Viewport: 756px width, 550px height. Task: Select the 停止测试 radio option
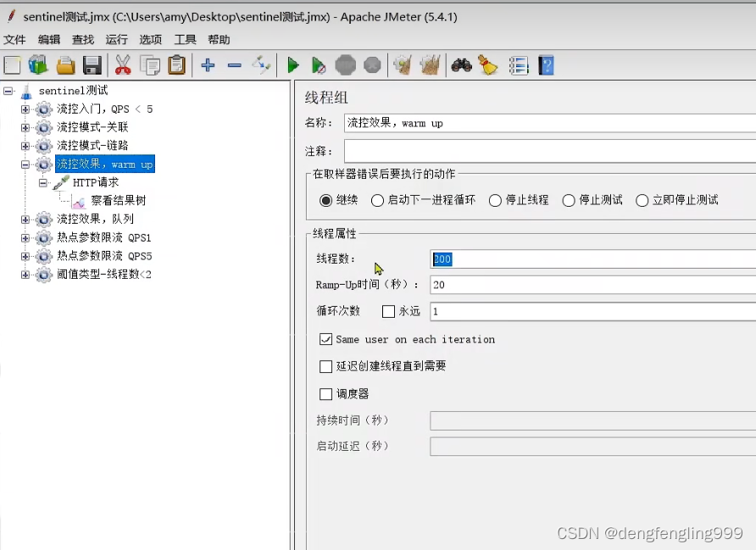click(569, 200)
